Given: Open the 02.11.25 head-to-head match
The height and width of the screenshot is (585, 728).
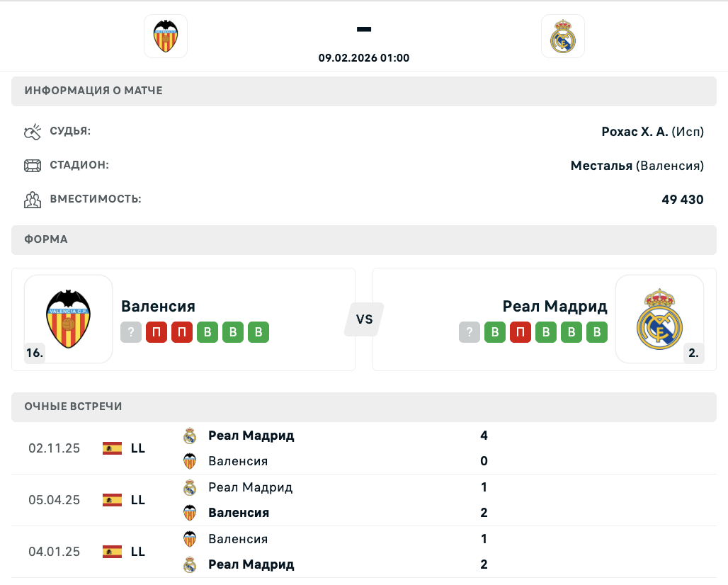Looking at the screenshot, I should click(x=54, y=448).
